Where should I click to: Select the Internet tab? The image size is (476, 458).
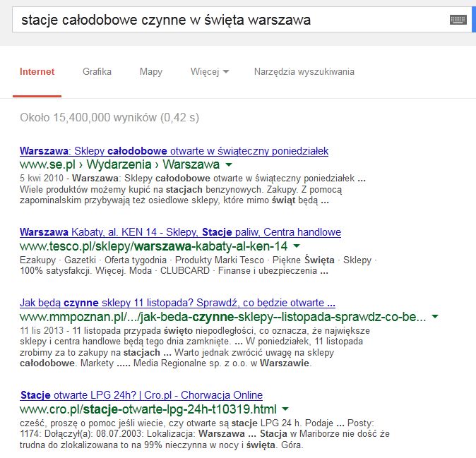tap(37, 71)
